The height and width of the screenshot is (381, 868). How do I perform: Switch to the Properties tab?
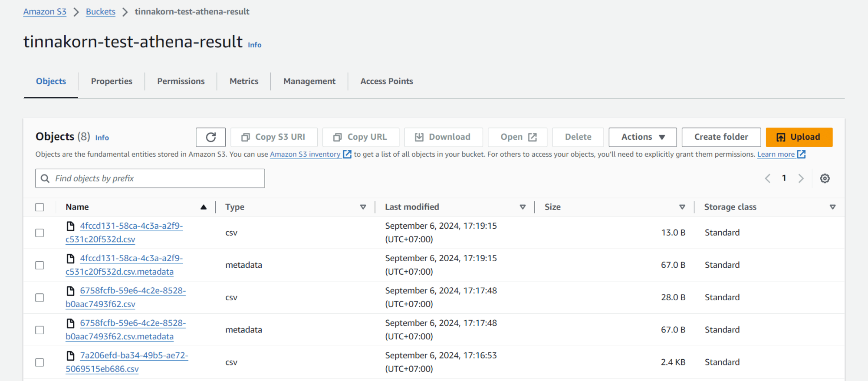point(112,81)
